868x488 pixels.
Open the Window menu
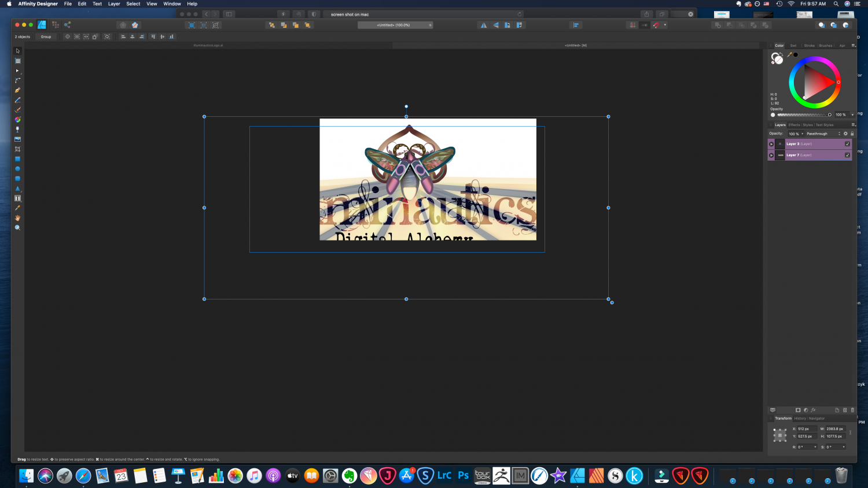(x=172, y=4)
